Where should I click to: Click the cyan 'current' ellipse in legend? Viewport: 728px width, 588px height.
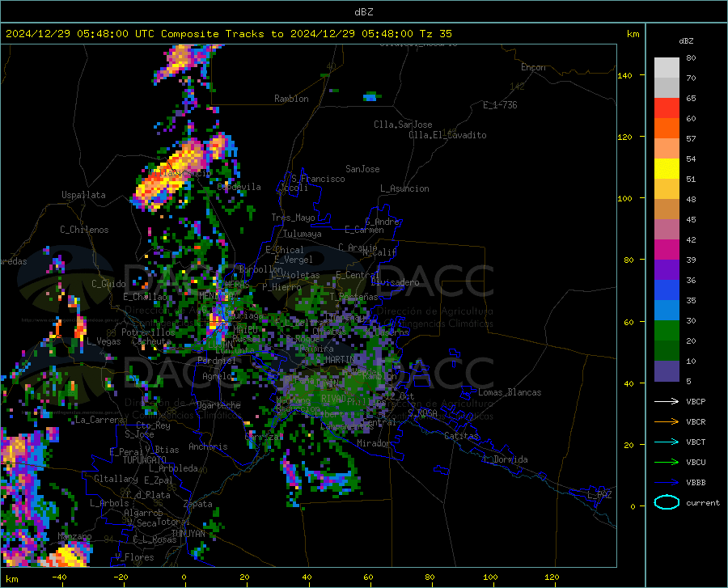tap(667, 502)
